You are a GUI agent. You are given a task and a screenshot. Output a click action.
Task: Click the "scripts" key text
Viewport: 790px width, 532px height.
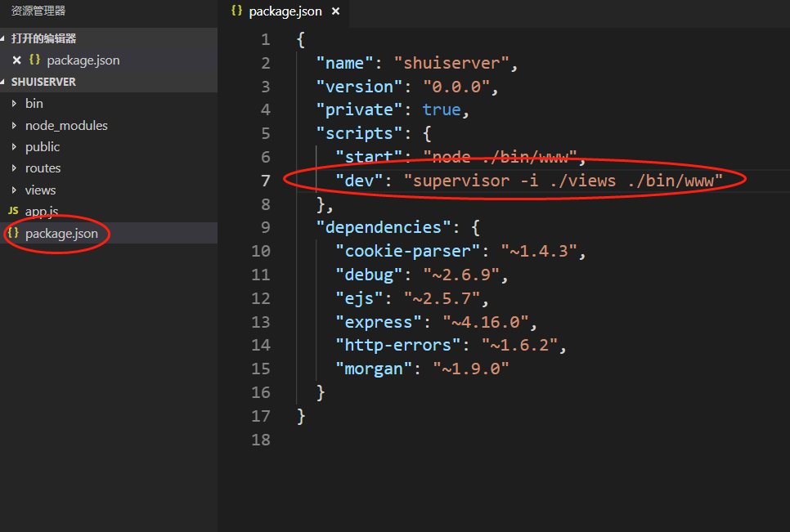tap(359, 134)
